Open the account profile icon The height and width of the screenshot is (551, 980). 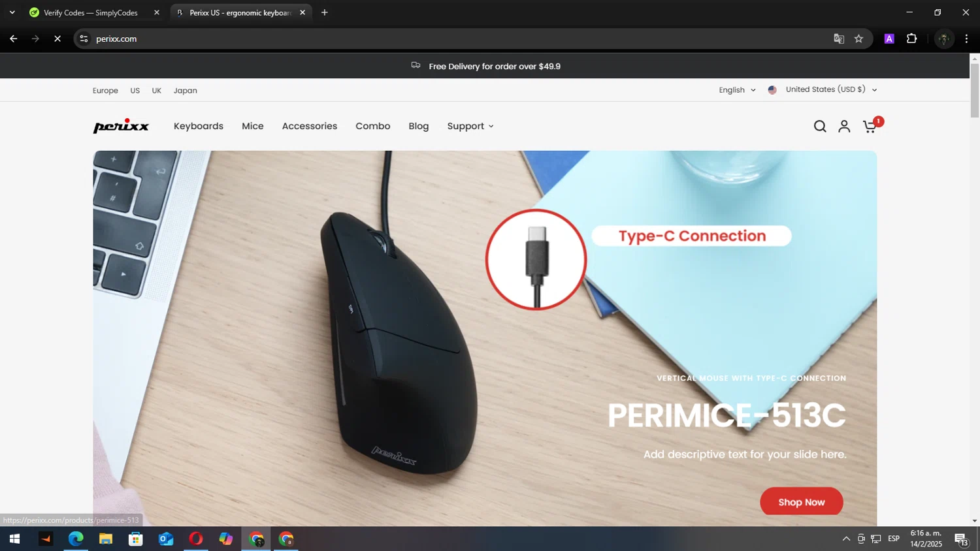pyautogui.click(x=844, y=126)
